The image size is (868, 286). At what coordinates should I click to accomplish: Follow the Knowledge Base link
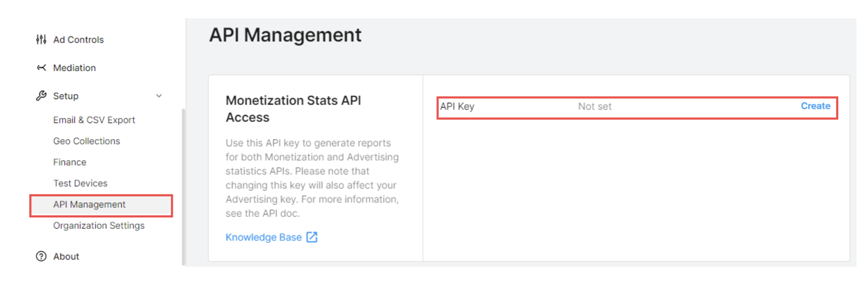pos(264,237)
